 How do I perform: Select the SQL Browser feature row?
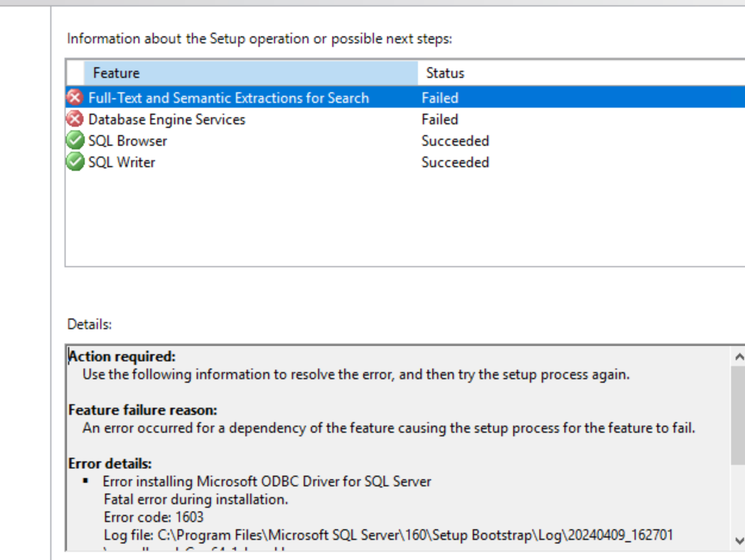(128, 141)
